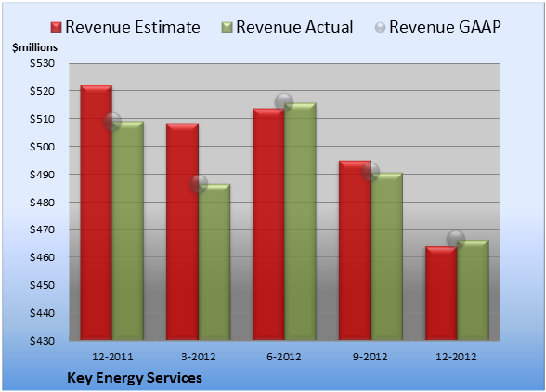Select the green actual bar for 6-2012
Screen dimensions: 546x392
(300, 221)
